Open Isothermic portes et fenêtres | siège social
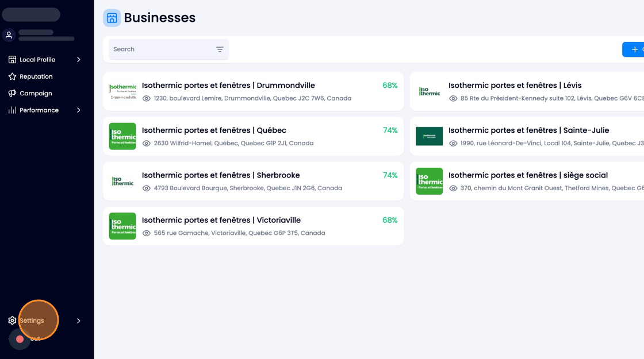The height and width of the screenshot is (359, 644). 528,175
